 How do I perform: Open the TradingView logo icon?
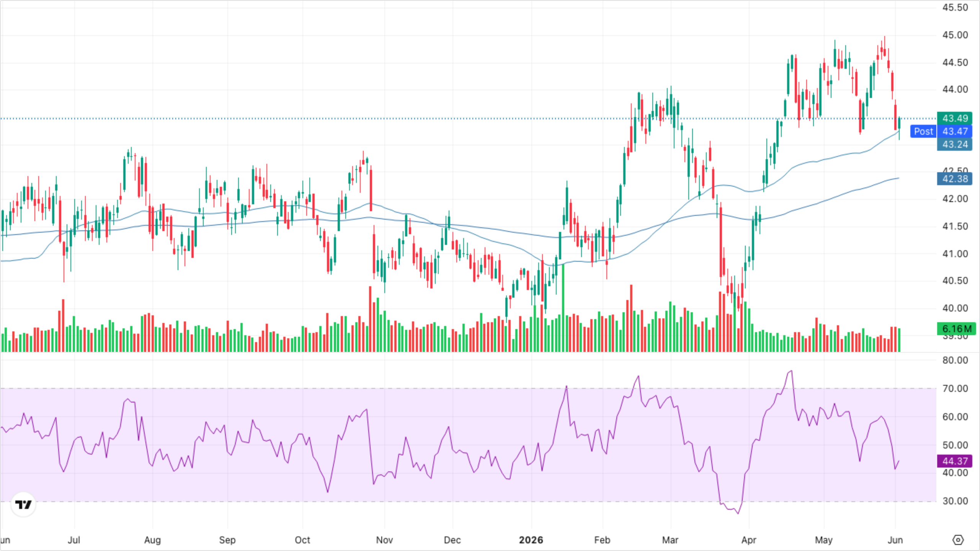pos(23,504)
